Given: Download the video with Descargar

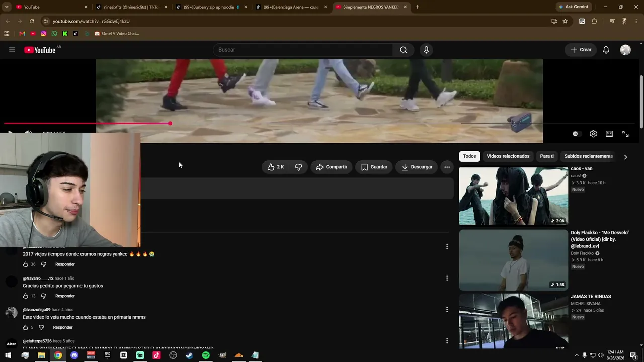Looking at the screenshot, I should coord(417,167).
